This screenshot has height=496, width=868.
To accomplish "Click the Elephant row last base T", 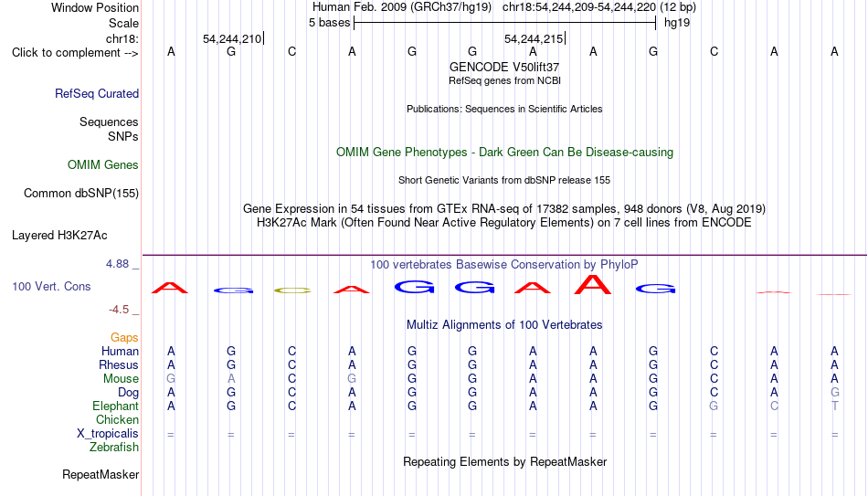I will pos(834,406).
